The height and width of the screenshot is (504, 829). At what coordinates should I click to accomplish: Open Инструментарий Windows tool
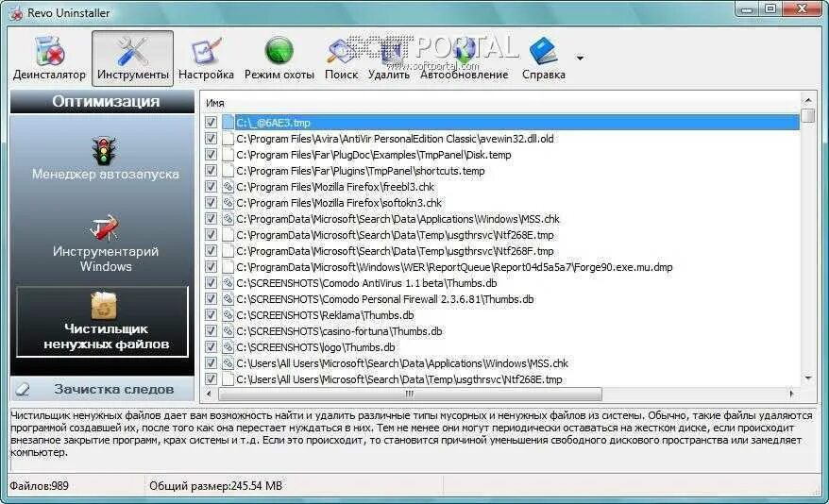point(105,243)
